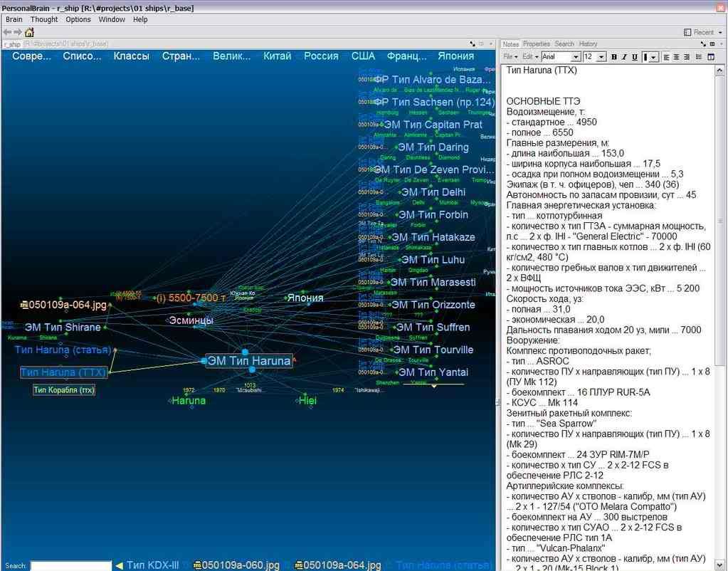Image resolution: width=728 pixels, height=571 pixels.
Task: Open the Brain menu
Action: click(x=14, y=19)
